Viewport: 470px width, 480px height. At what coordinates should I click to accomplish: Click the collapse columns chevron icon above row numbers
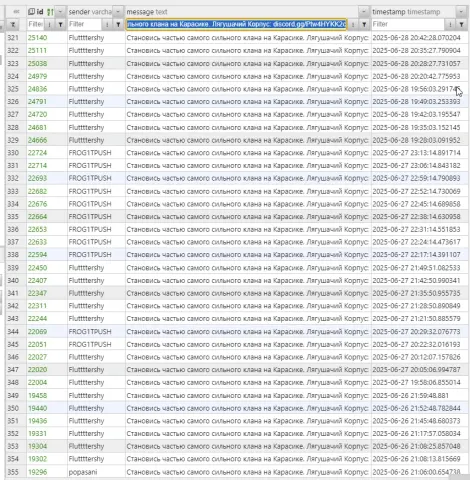(16, 12)
